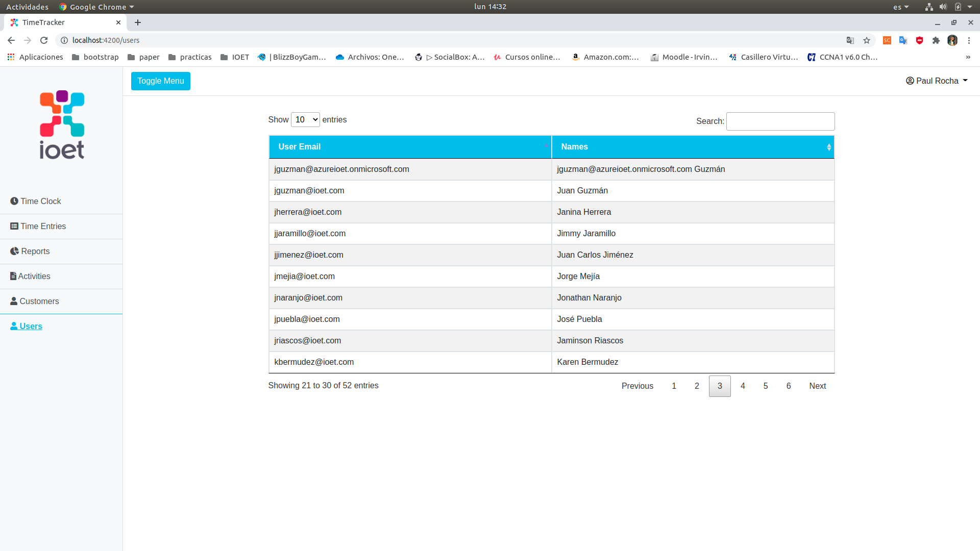Click the Time Entries list icon
This screenshot has width=980, height=551.
(x=14, y=226)
